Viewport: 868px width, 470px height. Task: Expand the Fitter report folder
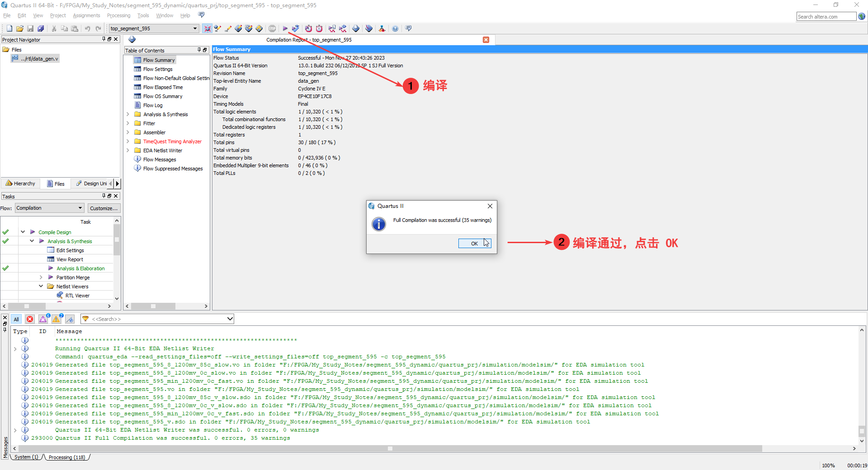pos(128,123)
